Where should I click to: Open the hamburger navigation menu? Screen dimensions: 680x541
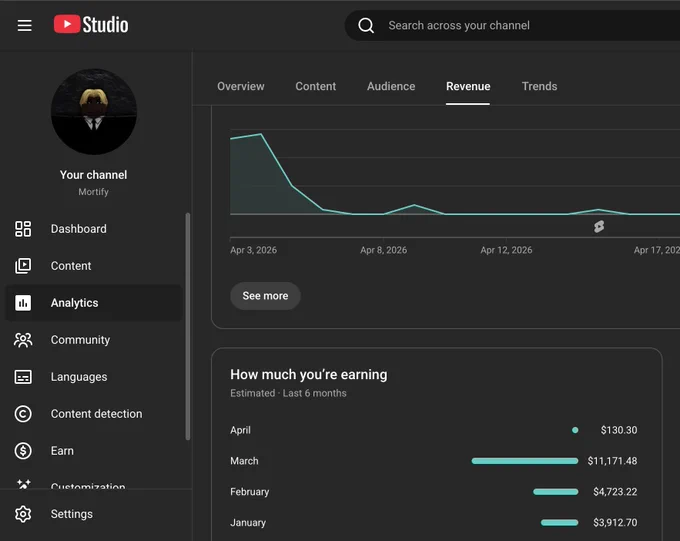point(24,25)
